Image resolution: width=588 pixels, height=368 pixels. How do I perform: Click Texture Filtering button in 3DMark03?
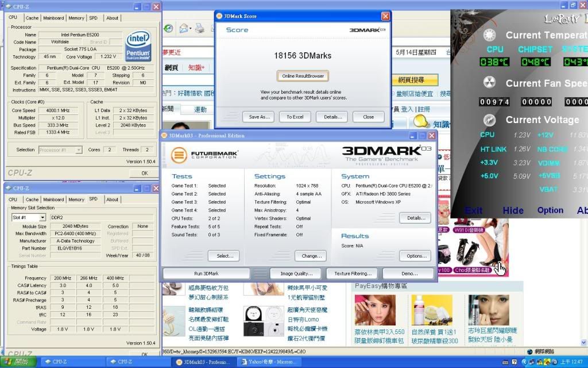tap(353, 274)
